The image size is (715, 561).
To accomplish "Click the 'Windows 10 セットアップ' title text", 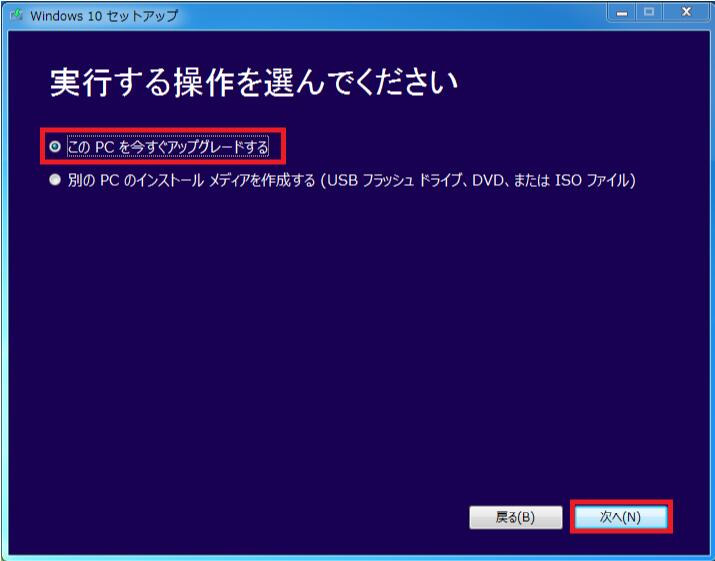I will pyautogui.click(x=104, y=16).
